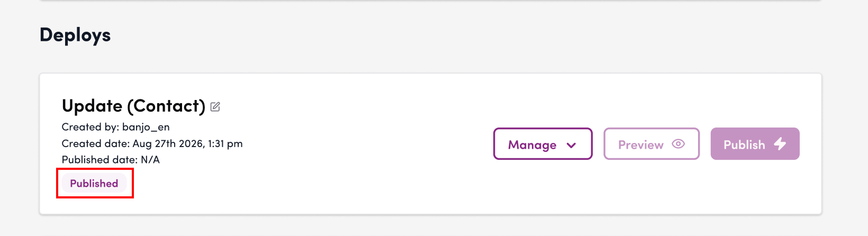Click the Published date label
868x236 pixels.
[x=100, y=159]
